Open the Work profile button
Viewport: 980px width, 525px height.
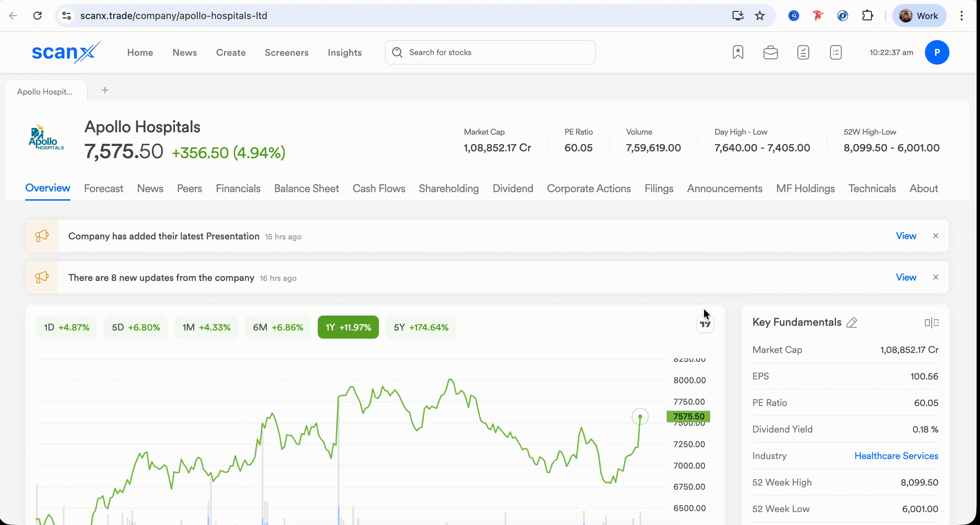pyautogui.click(x=919, y=16)
